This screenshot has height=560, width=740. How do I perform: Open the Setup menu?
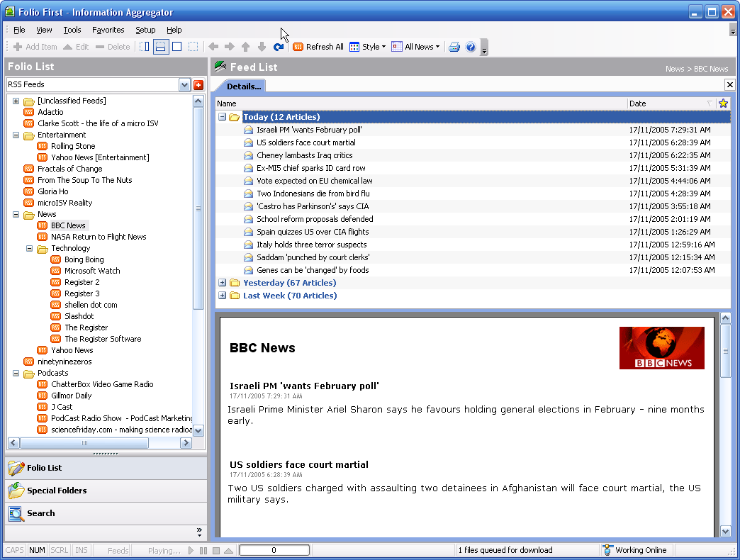coord(145,30)
